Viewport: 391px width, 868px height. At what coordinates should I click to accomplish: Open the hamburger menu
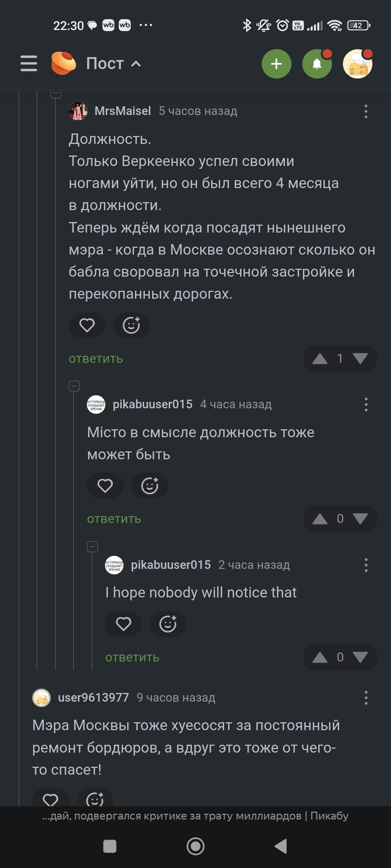tap(29, 64)
